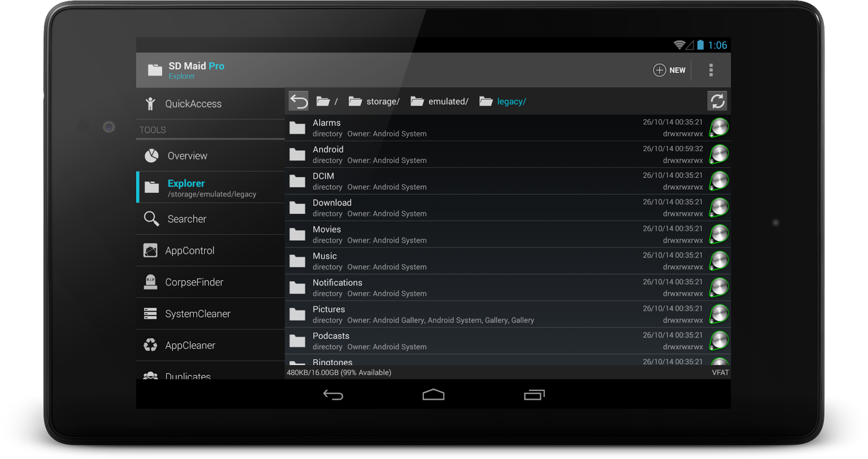This screenshot has width=868, height=459.
Task: Tap the disc icon on Movies row
Action: click(x=719, y=234)
